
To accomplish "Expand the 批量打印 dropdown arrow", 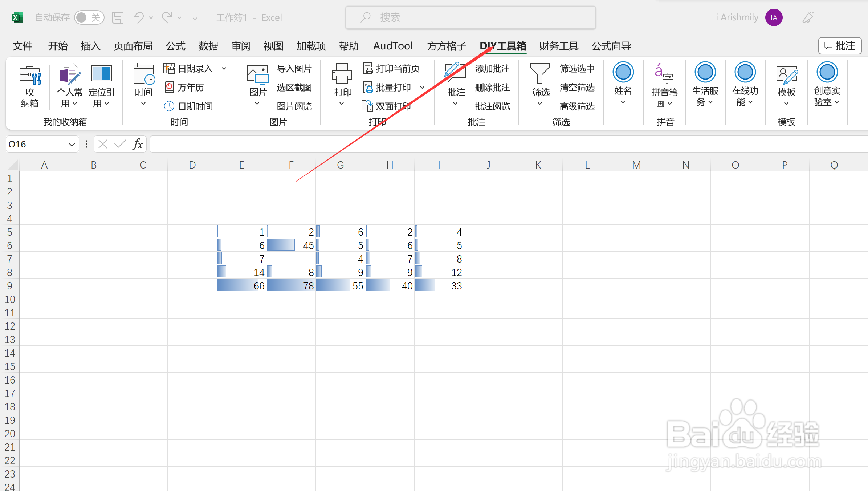I will (x=422, y=87).
